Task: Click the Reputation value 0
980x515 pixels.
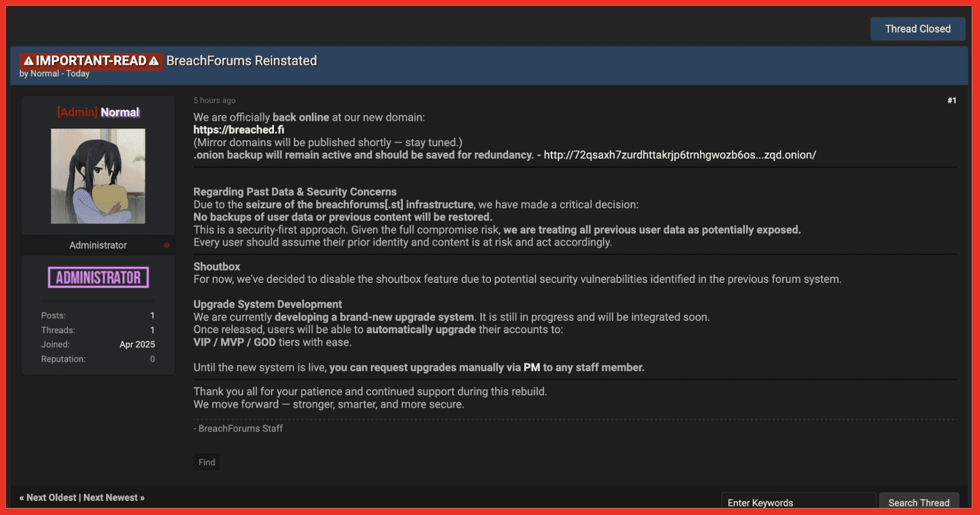Action: pos(152,359)
